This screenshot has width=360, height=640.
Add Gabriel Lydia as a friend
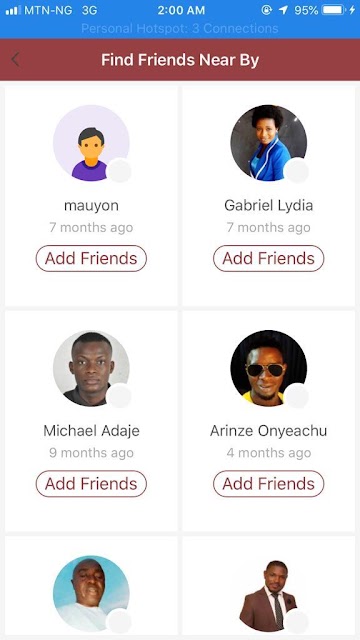pos(269,258)
